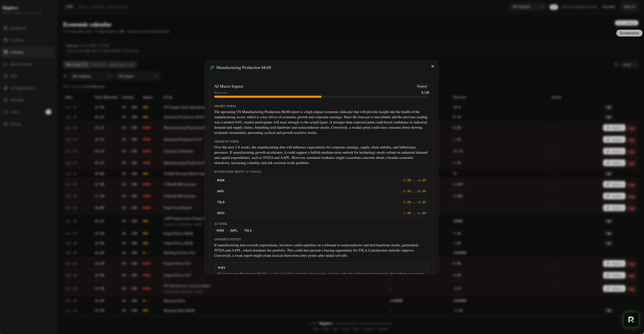The height and width of the screenshot is (334, 644).
Task: Click the TSLA ticker in Estimated Move list
Action: 221,202
